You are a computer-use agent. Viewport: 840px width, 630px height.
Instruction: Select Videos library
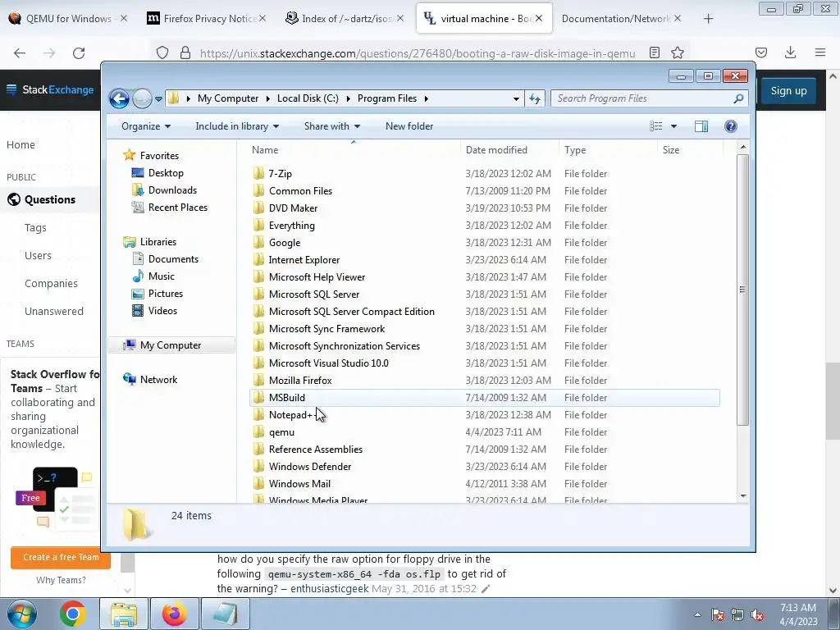(162, 311)
